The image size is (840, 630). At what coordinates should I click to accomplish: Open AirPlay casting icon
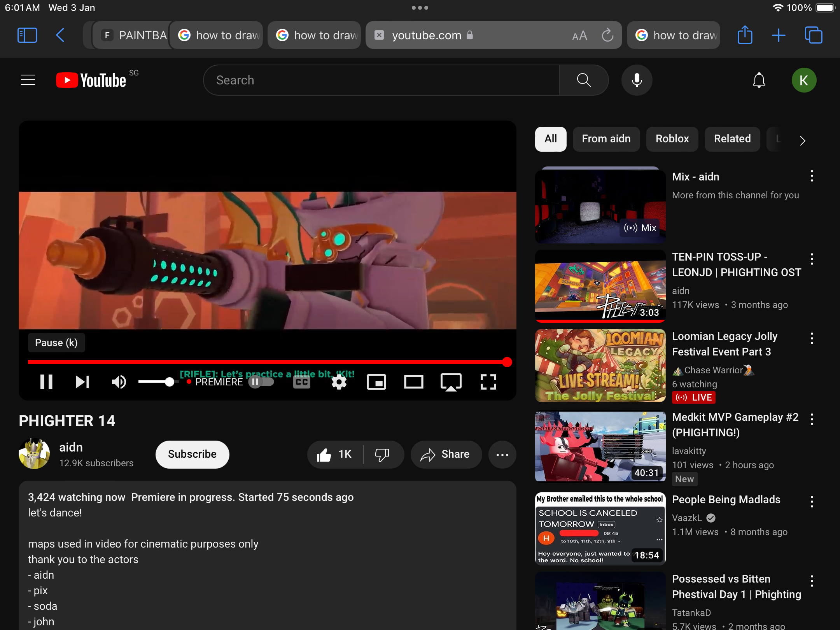click(x=451, y=382)
